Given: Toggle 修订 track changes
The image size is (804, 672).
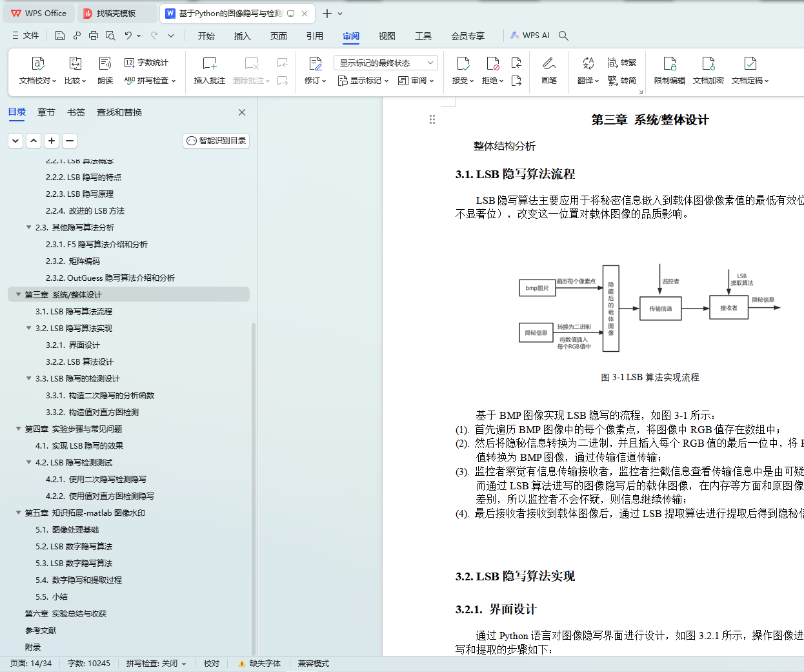Looking at the screenshot, I should tap(316, 71).
